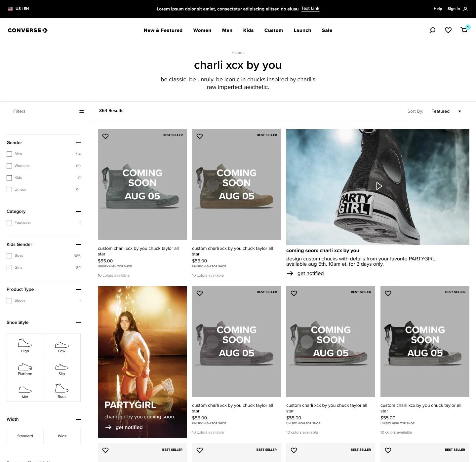Collapse the Gender filter section

point(78,143)
